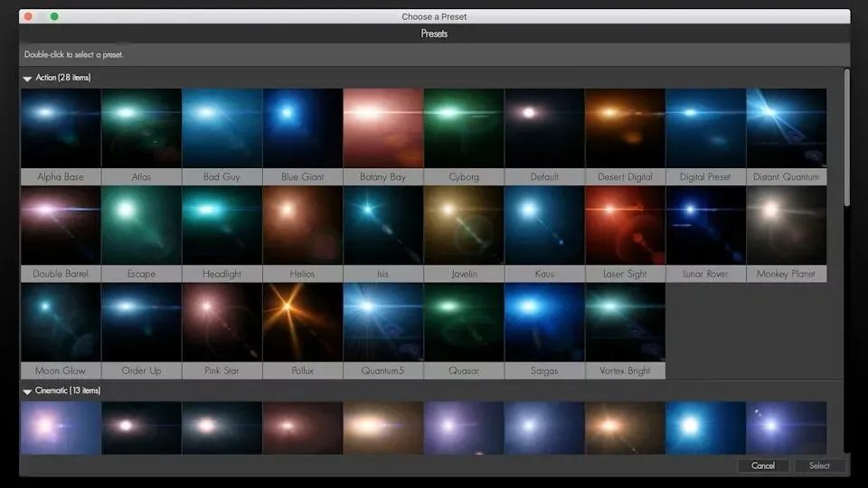Collapse the Action category triangle
868x488 pixels.
point(27,79)
